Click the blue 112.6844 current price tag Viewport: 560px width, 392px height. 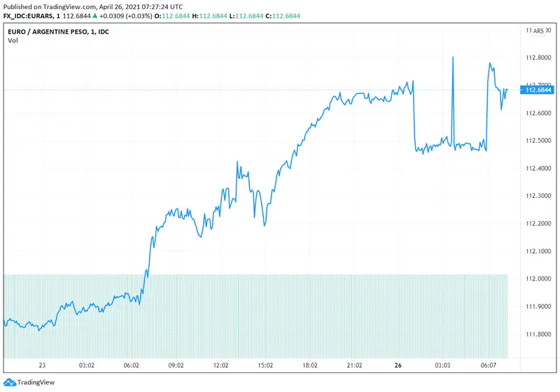538,90
